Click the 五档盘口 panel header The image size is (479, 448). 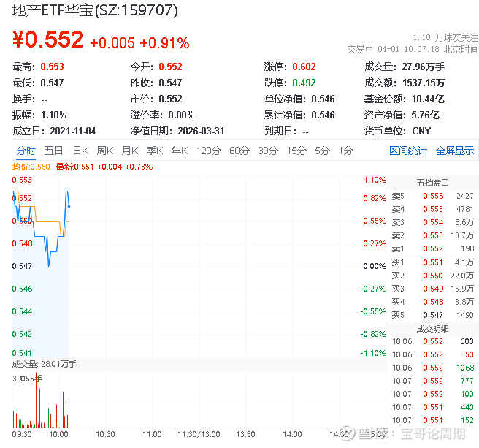pos(432,183)
